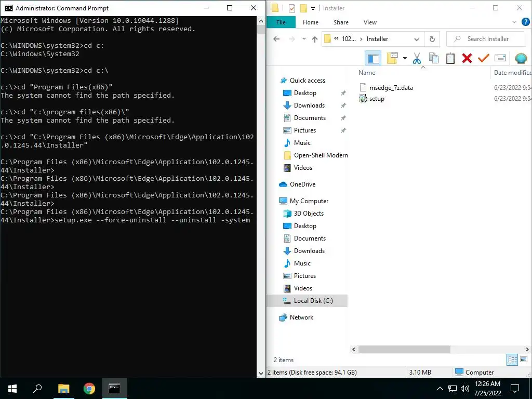Click Command Prompt scrollbar up arrow
Screen dimensions: 532x399
261,21
